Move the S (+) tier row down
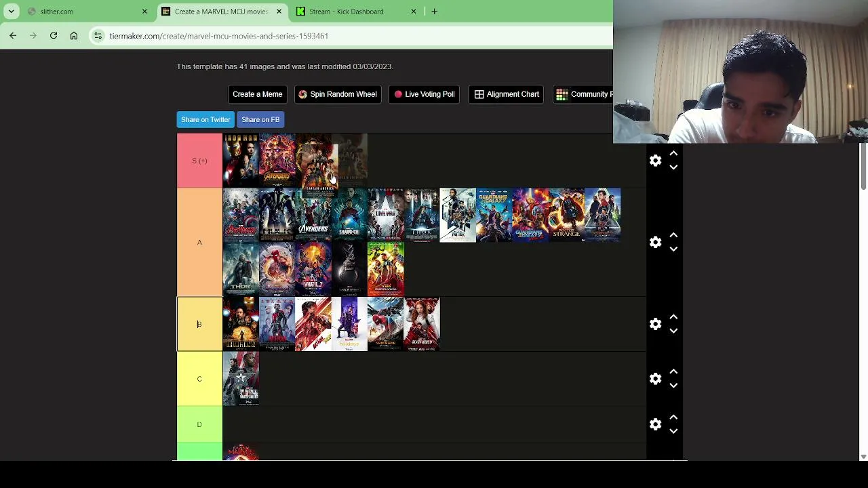 [673, 167]
